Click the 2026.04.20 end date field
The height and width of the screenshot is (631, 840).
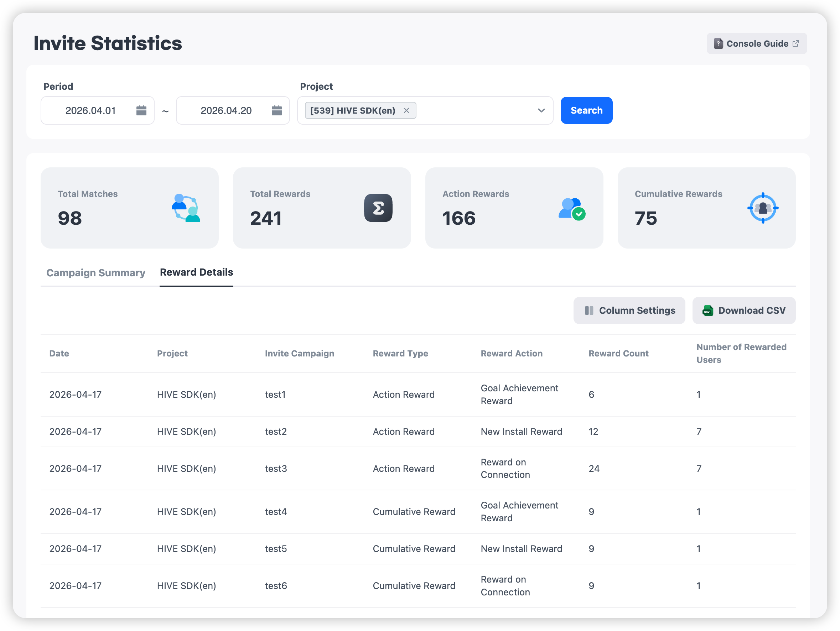click(226, 110)
